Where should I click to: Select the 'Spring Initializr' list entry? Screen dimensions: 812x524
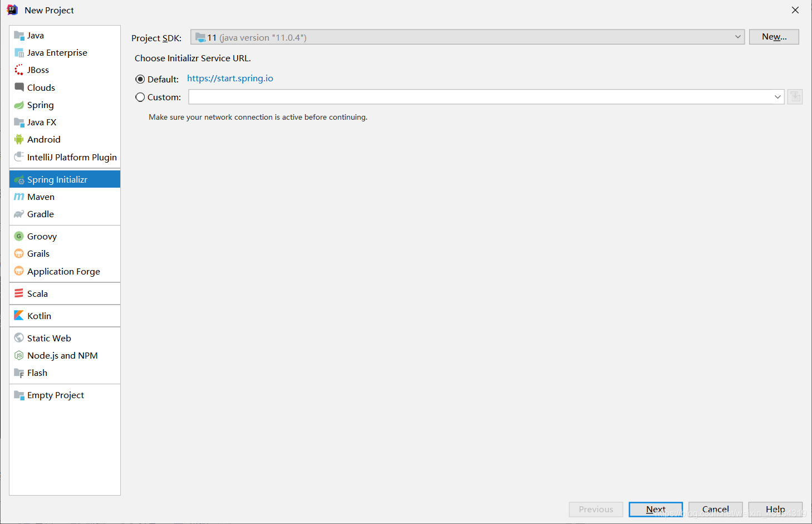tap(65, 179)
